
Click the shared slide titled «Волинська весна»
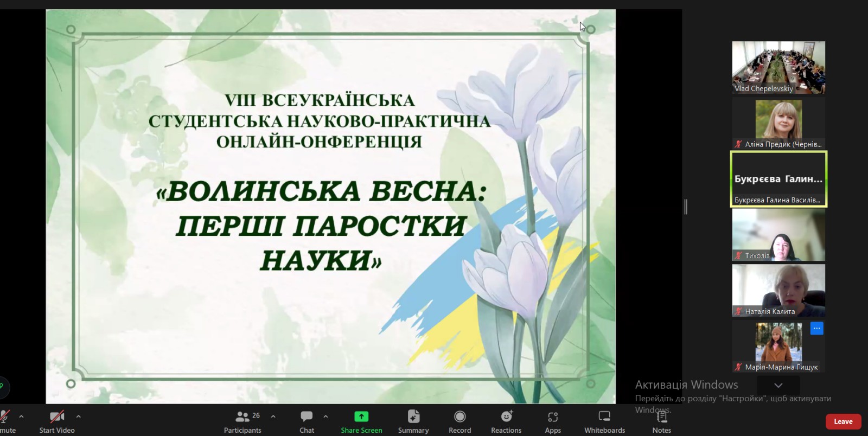click(x=330, y=207)
